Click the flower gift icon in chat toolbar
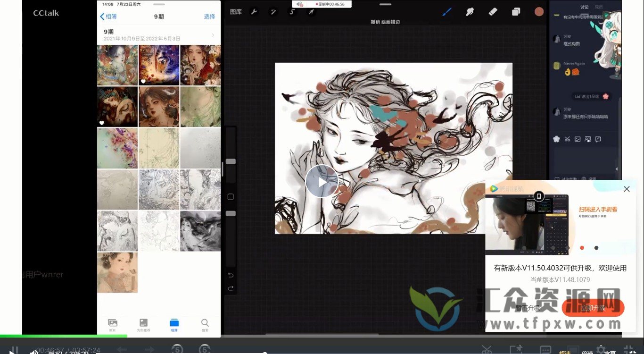Image resolution: width=644 pixels, height=354 pixels. pos(556,139)
